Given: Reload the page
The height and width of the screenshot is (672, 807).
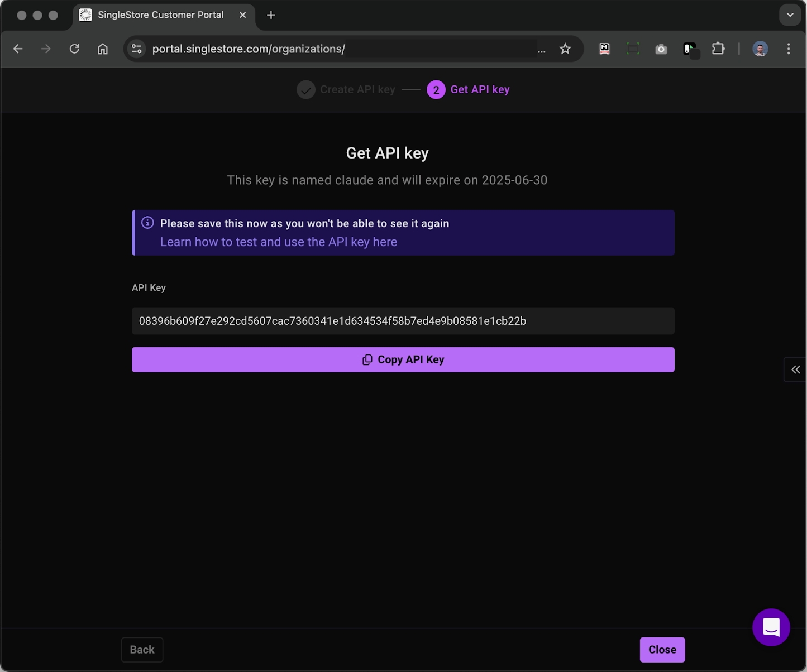Looking at the screenshot, I should click(x=74, y=49).
